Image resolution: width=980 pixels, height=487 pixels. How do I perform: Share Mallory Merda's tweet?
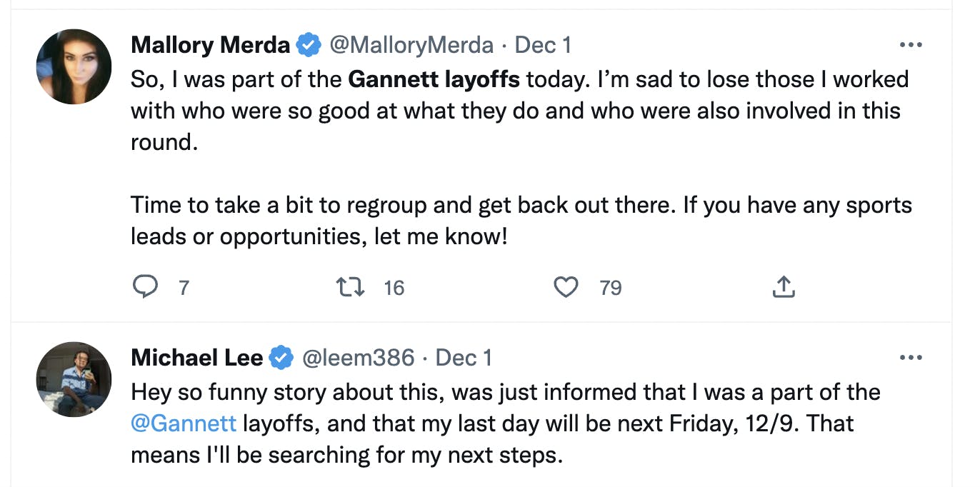[x=784, y=287]
